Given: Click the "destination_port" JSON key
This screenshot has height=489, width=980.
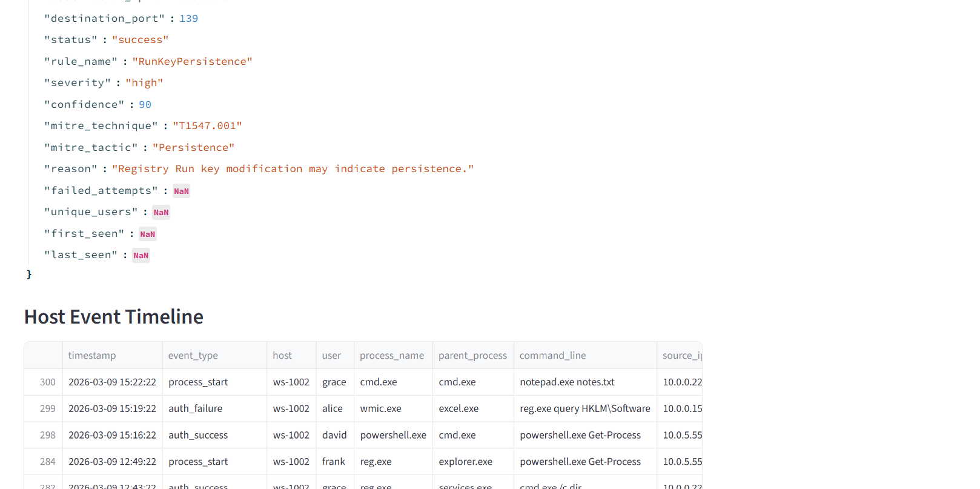Looking at the screenshot, I should coord(104,19).
